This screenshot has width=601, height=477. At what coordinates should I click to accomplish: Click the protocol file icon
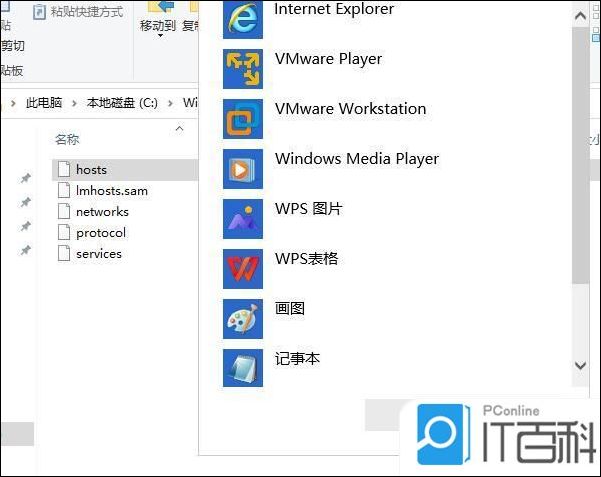pyautogui.click(x=64, y=232)
